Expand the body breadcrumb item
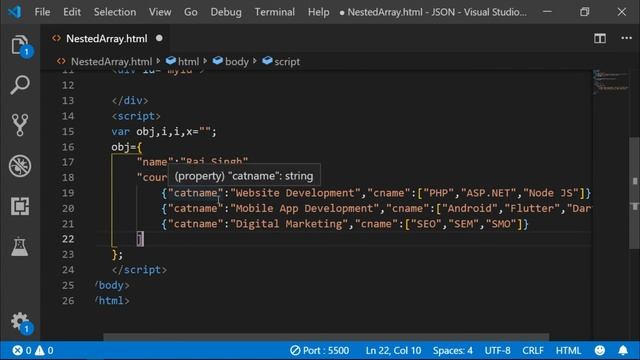The width and height of the screenshot is (640, 360). pos(231,62)
